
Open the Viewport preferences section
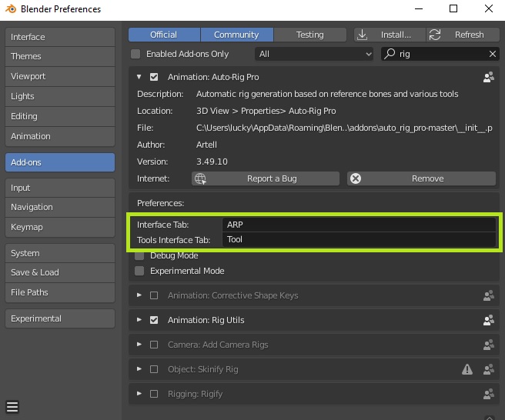[60, 76]
